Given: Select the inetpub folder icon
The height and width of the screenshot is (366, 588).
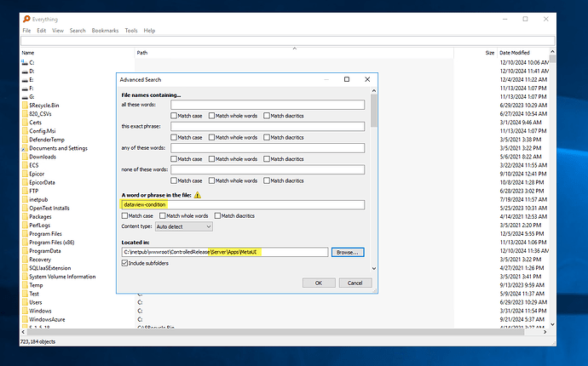Looking at the screenshot, I should (25, 200).
